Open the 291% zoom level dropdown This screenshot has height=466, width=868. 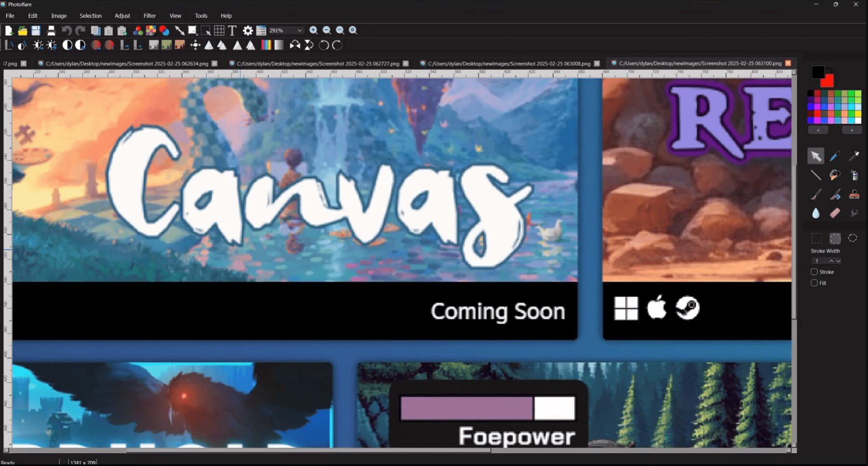(285, 30)
